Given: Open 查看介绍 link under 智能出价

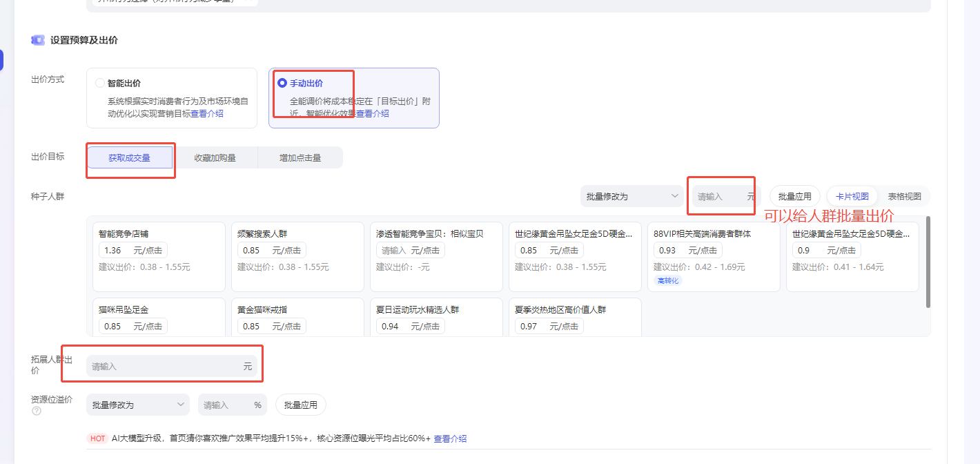Looking at the screenshot, I should click(x=207, y=113).
